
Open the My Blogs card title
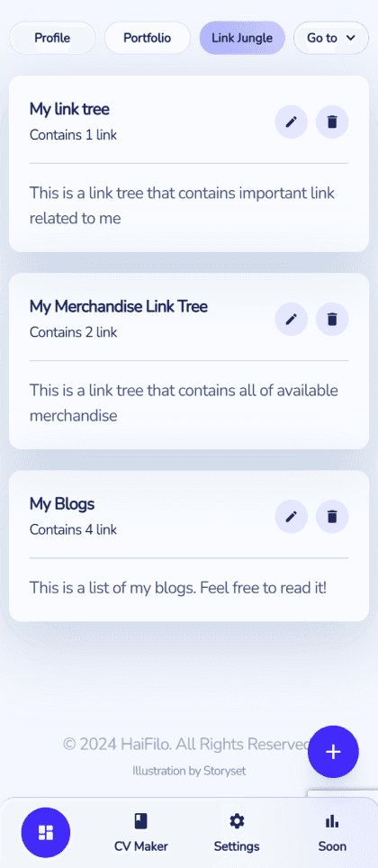point(62,504)
